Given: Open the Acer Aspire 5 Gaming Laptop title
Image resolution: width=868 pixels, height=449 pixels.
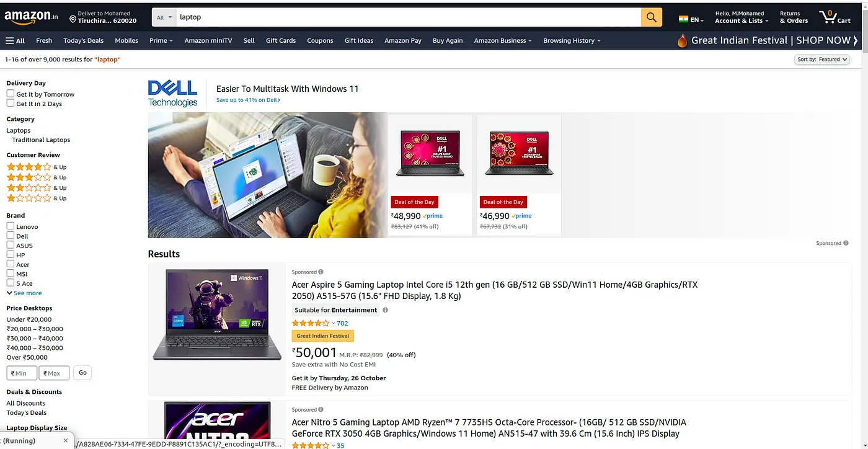Looking at the screenshot, I should pos(495,290).
